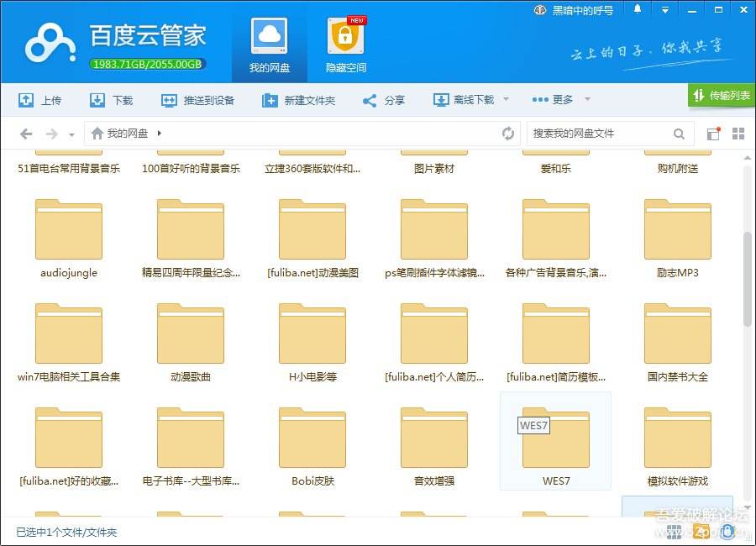Click the 100首好听的背景音乐 label

pyautogui.click(x=191, y=168)
